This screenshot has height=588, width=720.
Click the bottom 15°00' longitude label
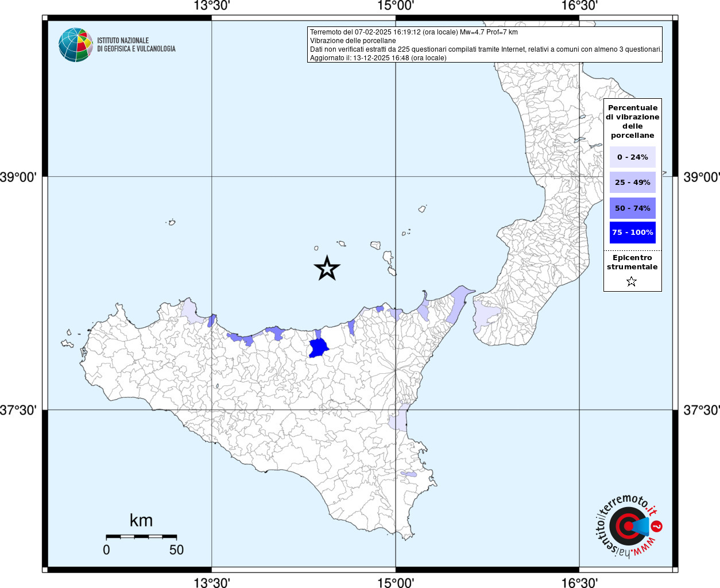point(396,582)
